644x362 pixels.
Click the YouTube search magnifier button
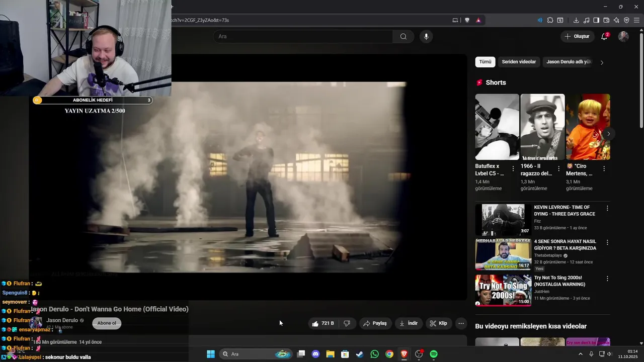pos(404,36)
